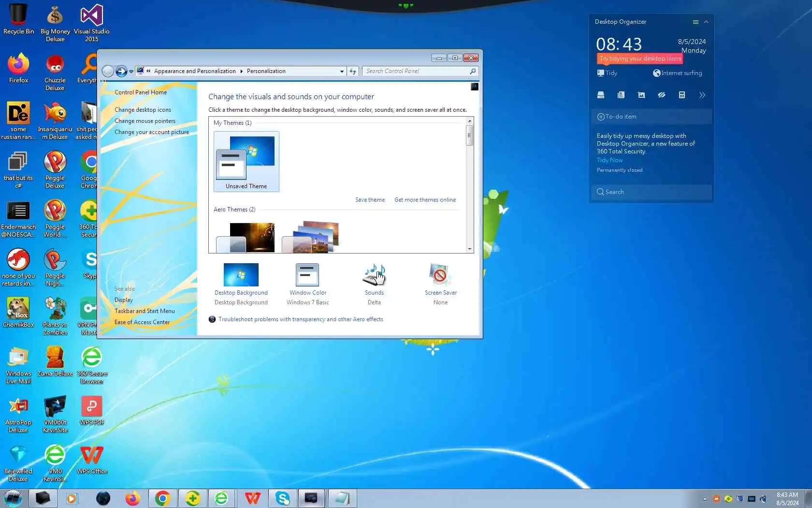Go back in Control Panel navigation
This screenshot has width=812, height=508.
tap(108, 71)
